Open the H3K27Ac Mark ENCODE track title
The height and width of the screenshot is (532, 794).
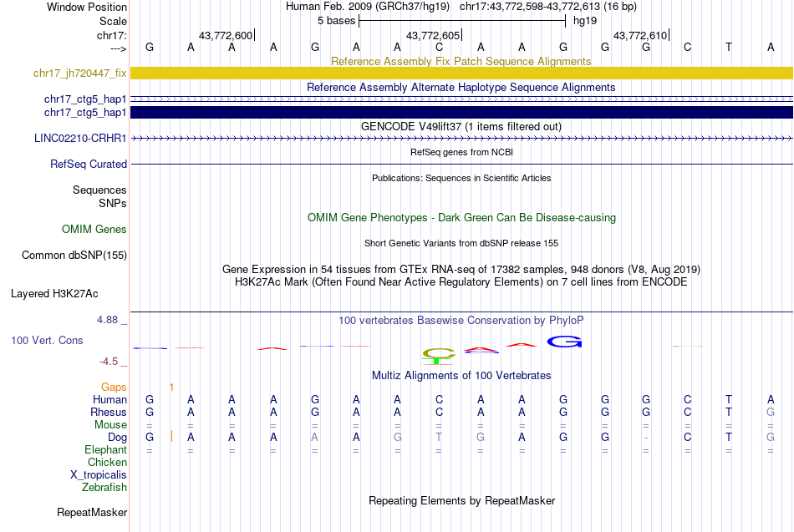tap(461, 282)
